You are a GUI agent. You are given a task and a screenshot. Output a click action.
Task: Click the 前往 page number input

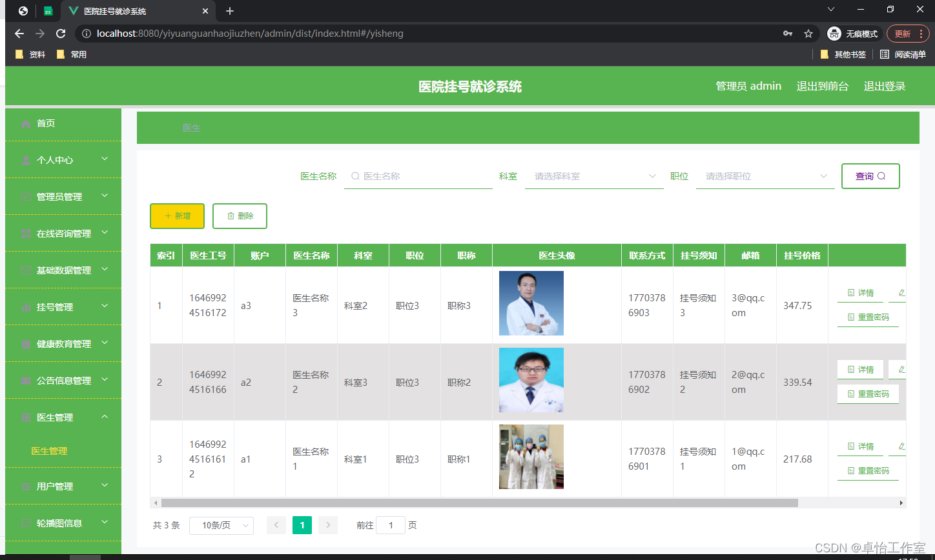click(391, 525)
